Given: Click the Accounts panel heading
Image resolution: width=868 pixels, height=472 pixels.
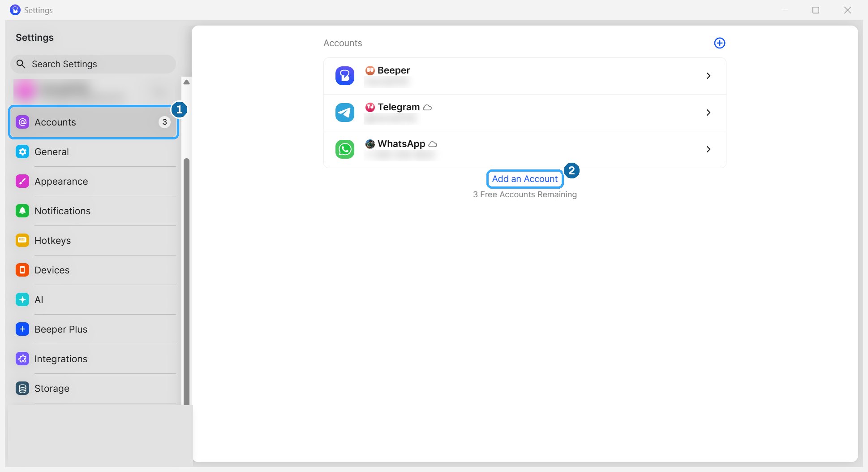Looking at the screenshot, I should [x=343, y=43].
